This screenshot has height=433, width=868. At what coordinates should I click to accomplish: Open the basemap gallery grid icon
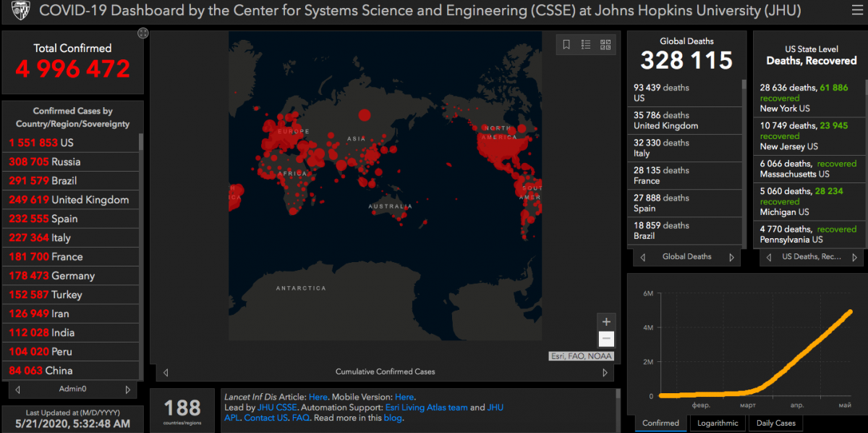point(605,45)
